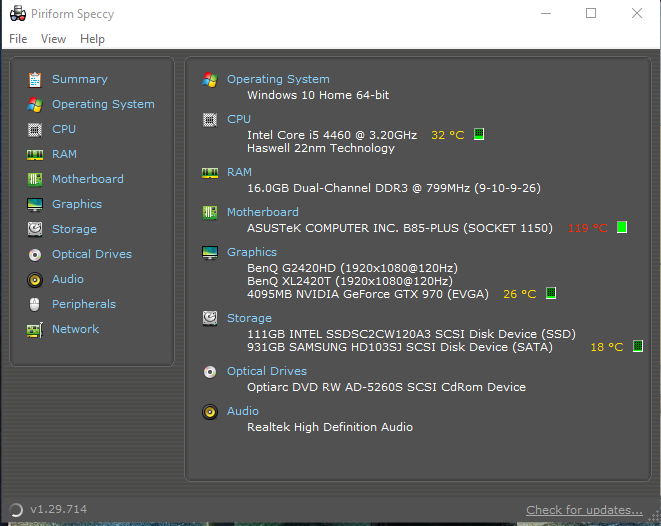Click the storage temperature indicator beside 18 °C

click(638, 346)
